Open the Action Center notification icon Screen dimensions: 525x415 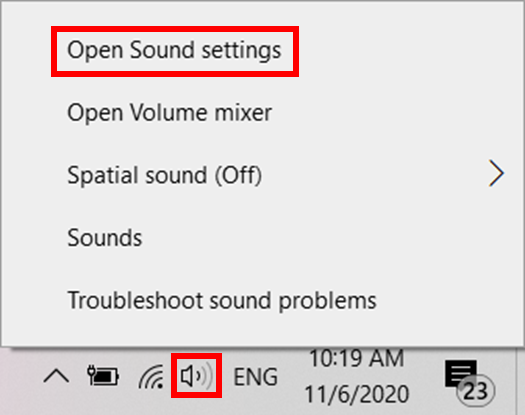(461, 373)
